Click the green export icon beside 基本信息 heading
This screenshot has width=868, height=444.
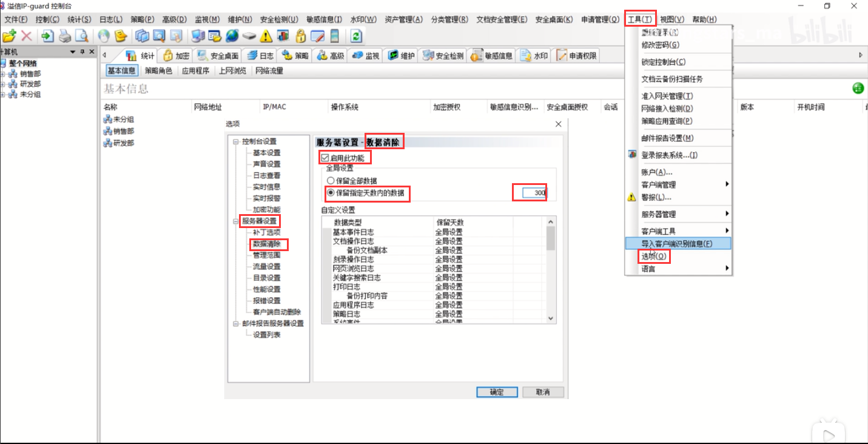[x=858, y=89]
